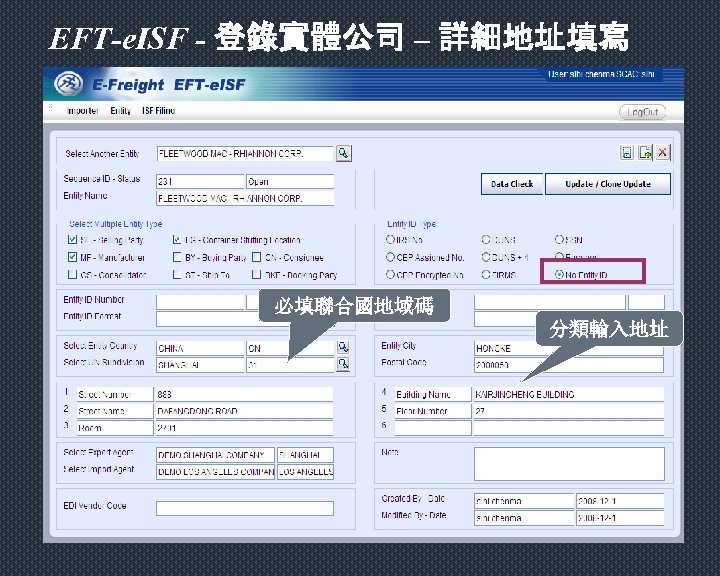
Task: Click the new/copy document icon
Action: (645, 152)
